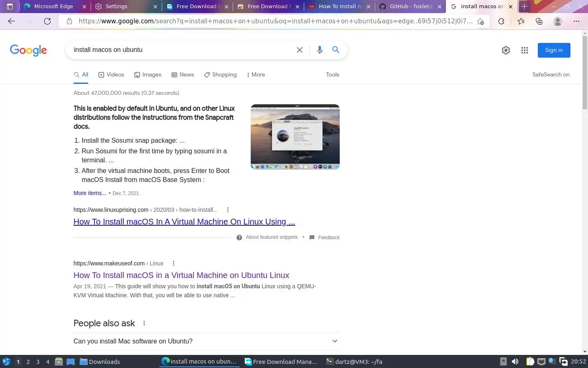Click About featured snippets help icon
588x368 pixels.
[239, 238]
